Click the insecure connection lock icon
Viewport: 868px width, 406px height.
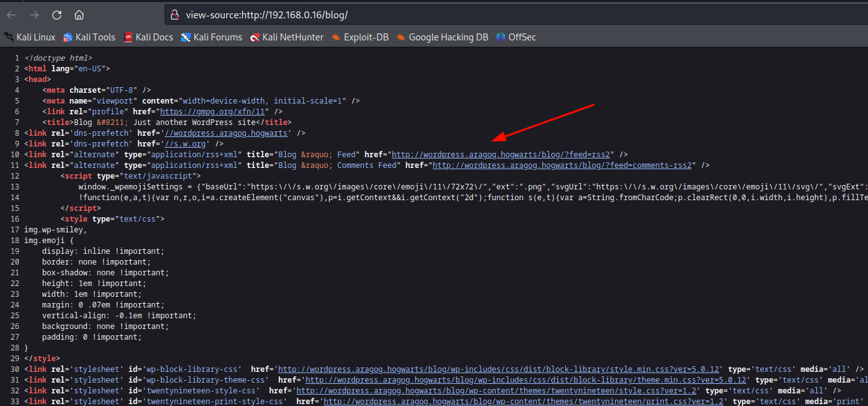[x=175, y=15]
